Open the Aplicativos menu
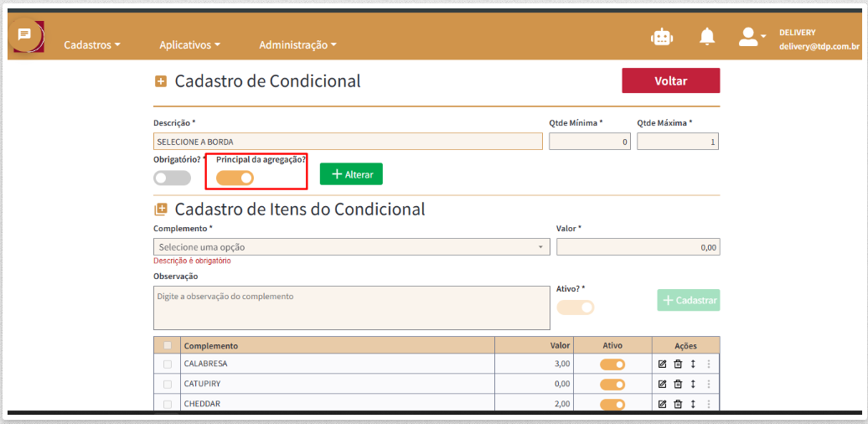This screenshot has width=868, height=424. [190, 45]
